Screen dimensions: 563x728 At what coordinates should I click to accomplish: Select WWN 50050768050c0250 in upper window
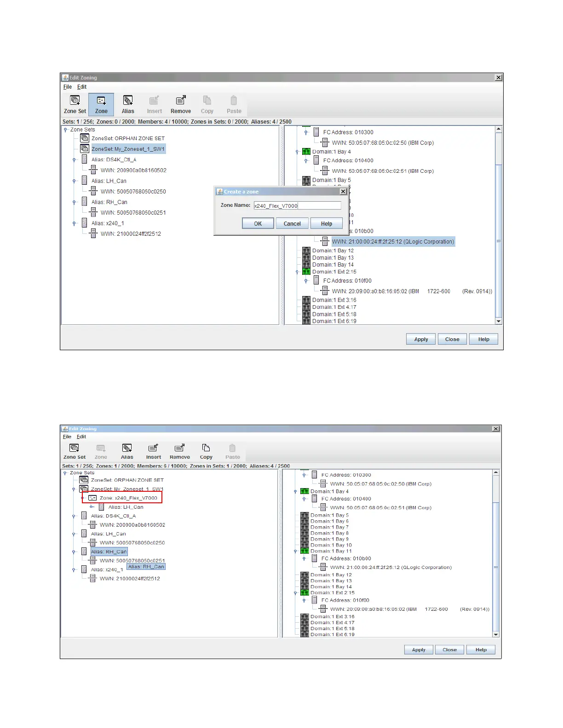point(133,191)
